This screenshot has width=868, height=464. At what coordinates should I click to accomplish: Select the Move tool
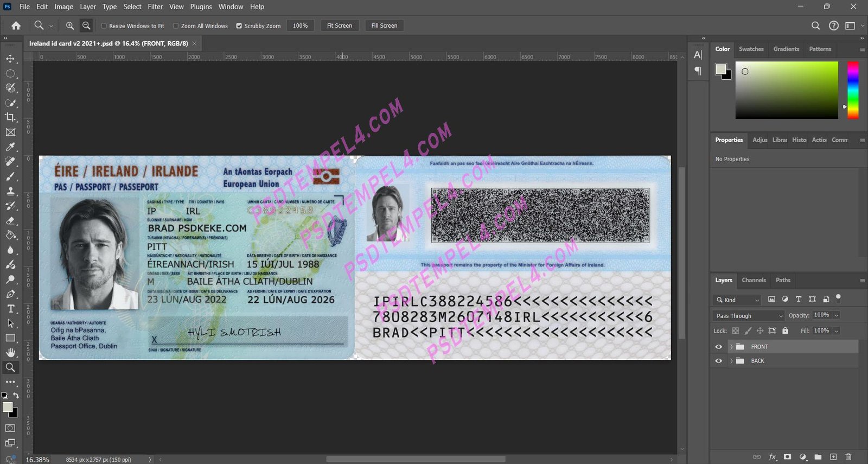click(x=10, y=59)
